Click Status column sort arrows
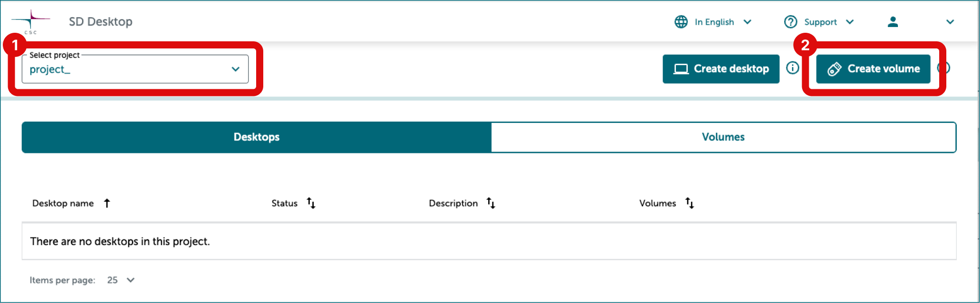 tap(311, 203)
